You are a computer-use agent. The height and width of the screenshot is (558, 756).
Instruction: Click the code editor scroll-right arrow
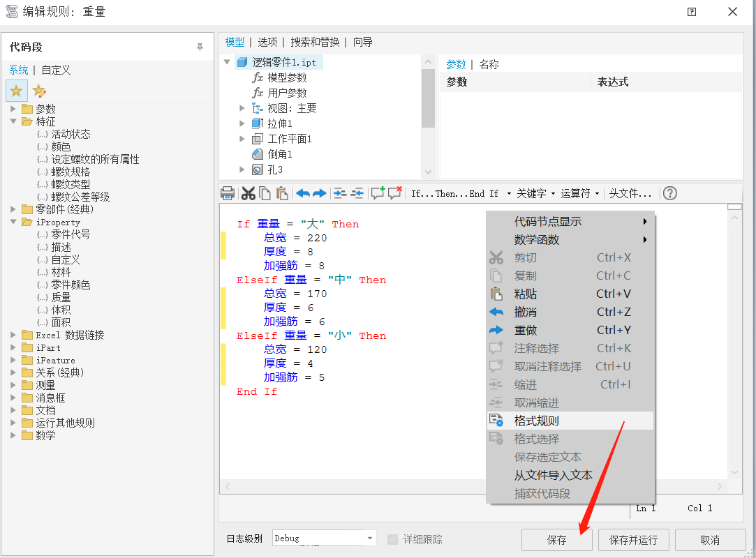pyautogui.click(x=720, y=487)
